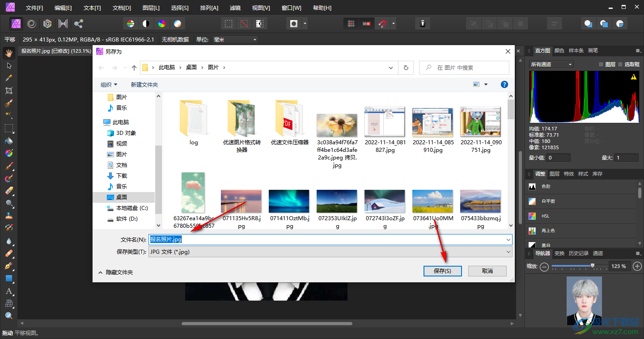Enable the 图层 checkbox in the histogram panel
The width and height of the screenshot is (644, 339).
tap(601, 64)
